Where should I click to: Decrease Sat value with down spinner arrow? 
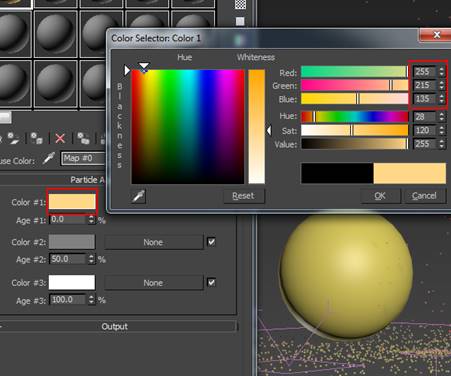tap(442, 133)
